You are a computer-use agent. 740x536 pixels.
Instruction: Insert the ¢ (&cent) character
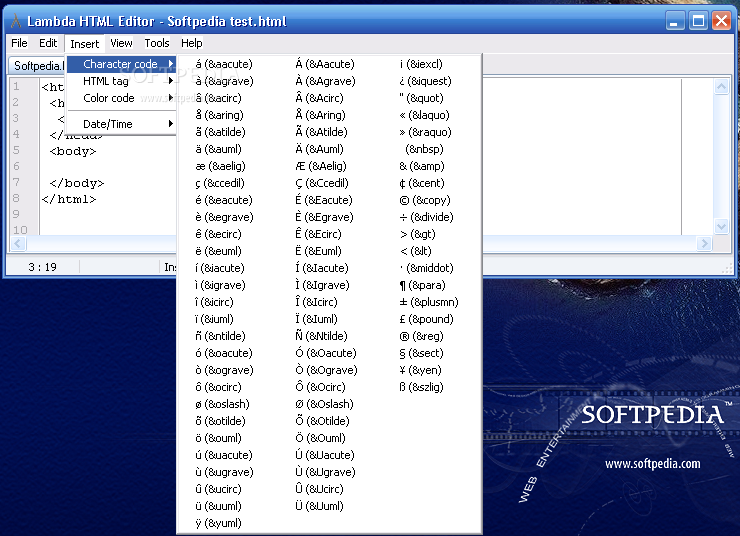[422, 183]
